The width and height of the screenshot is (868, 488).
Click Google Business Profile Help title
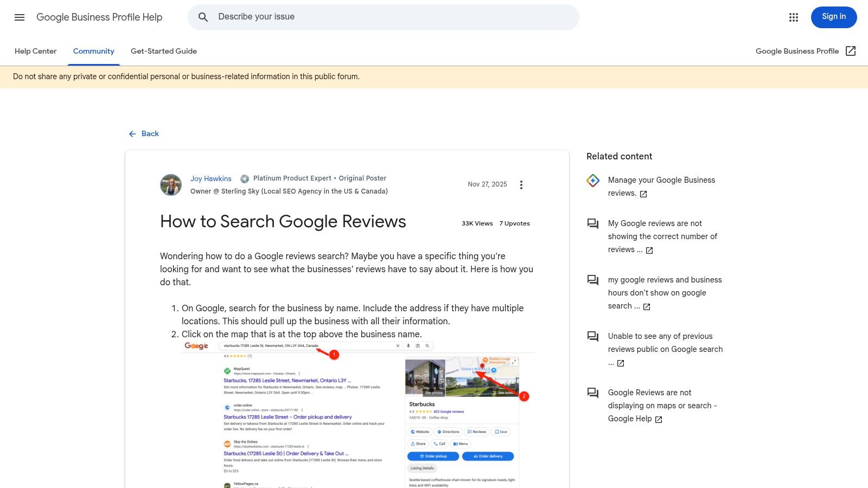(x=99, y=17)
